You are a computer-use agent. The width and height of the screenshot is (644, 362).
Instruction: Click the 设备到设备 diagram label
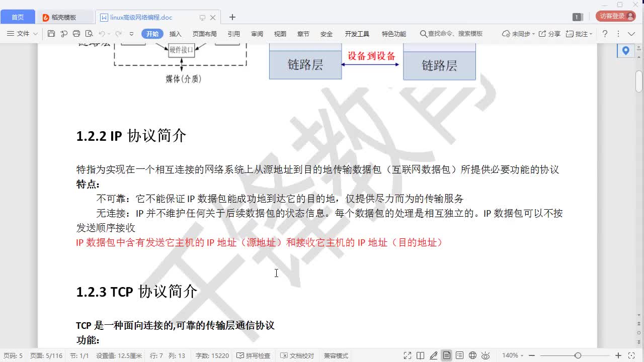(372, 56)
